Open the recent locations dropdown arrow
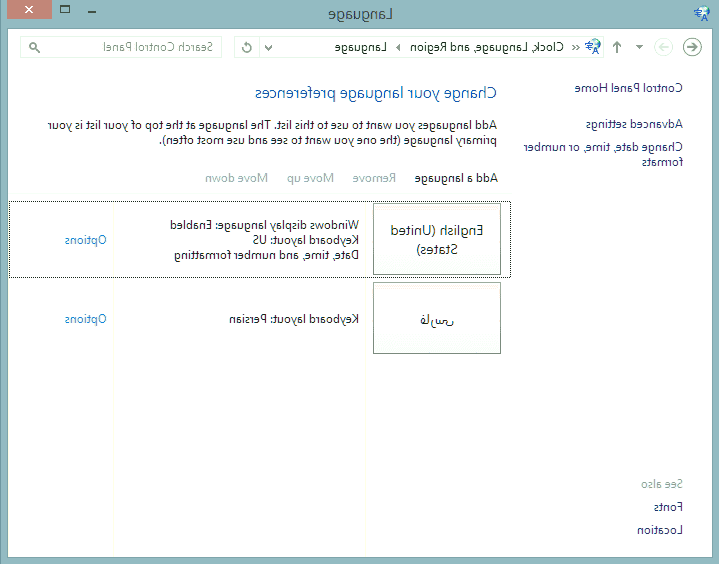719x564 pixels. (x=639, y=47)
